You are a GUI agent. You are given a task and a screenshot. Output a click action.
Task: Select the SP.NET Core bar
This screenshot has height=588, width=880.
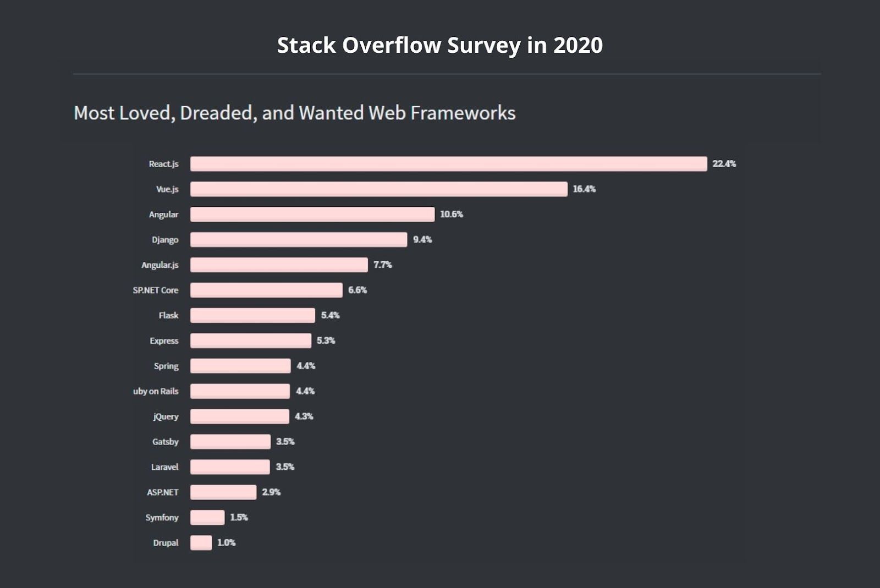[x=266, y=290]
